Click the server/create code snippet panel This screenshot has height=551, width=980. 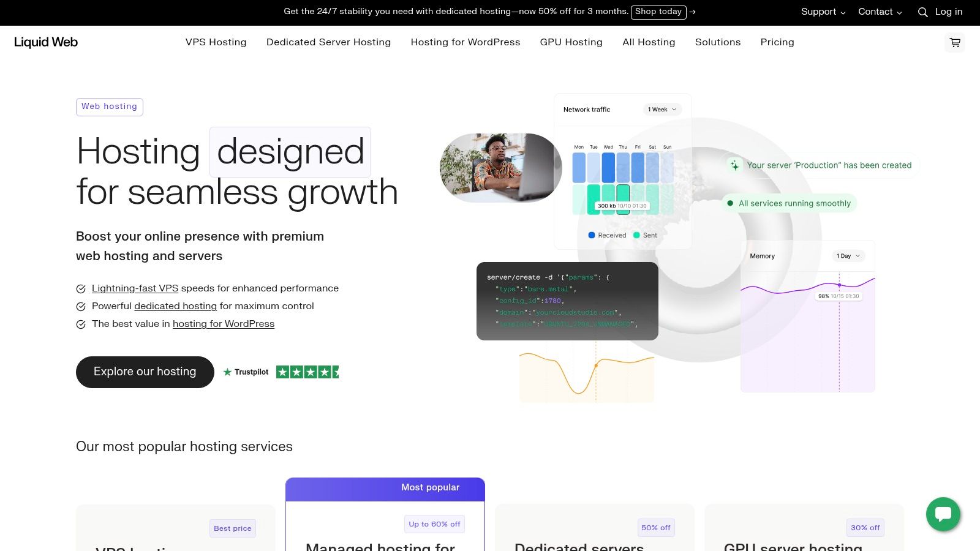[x=567, y=301]
